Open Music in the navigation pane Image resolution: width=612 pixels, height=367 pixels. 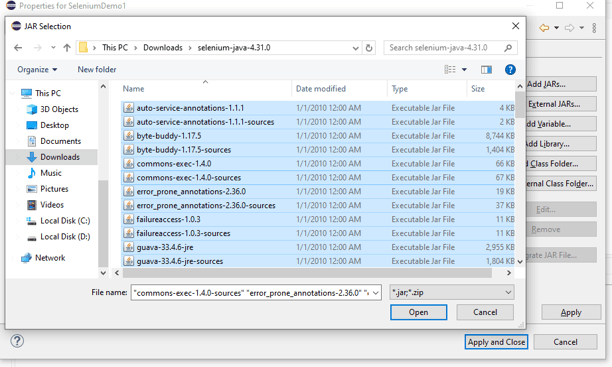[x=51, y=173]
